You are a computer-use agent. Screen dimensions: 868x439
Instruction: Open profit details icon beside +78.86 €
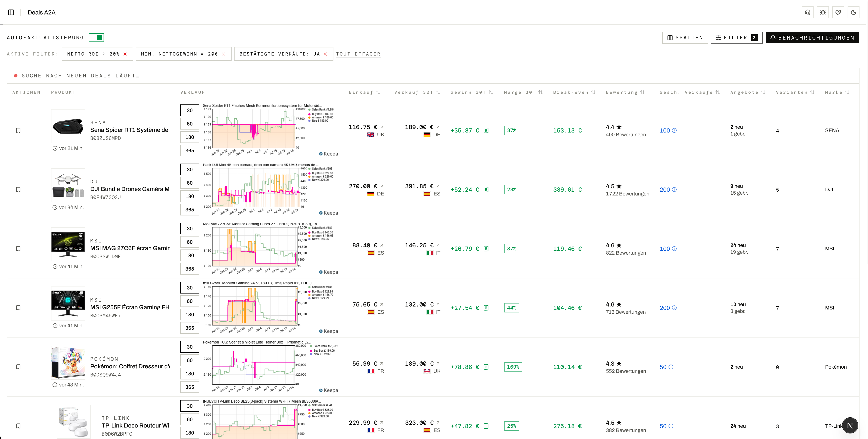pos(486,367)
